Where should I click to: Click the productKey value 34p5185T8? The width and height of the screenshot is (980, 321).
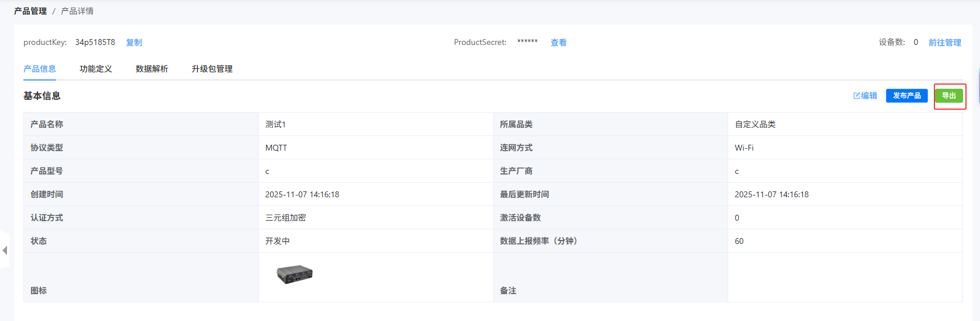(x=95, y=43)
